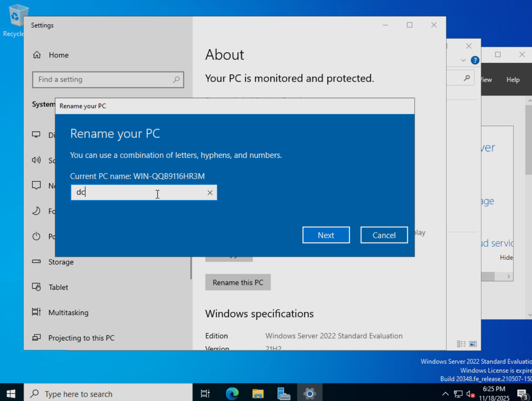Image resolution: width=532 pixels, height=401 pixels.
Task: Click inside the PC name input box
Action: point(144,193)
